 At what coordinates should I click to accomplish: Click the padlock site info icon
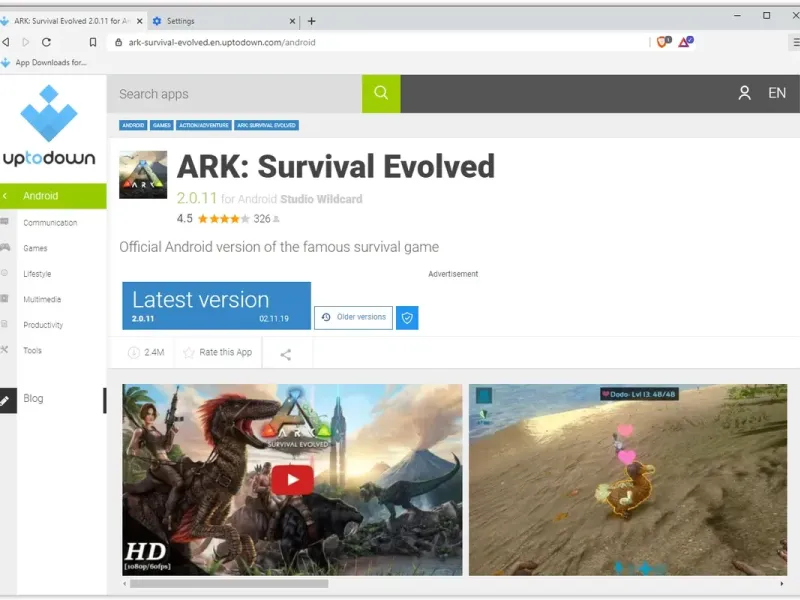[118, 42]
